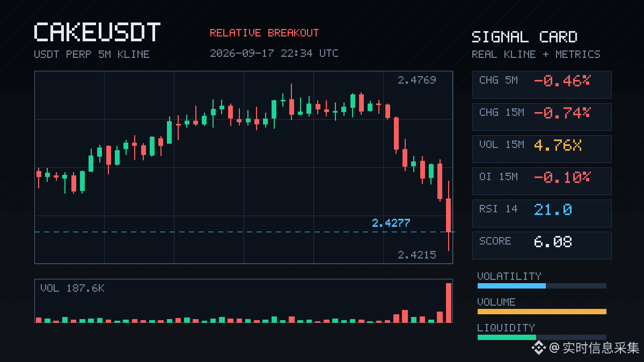Click the orange VOLUME progress bar

541,312
